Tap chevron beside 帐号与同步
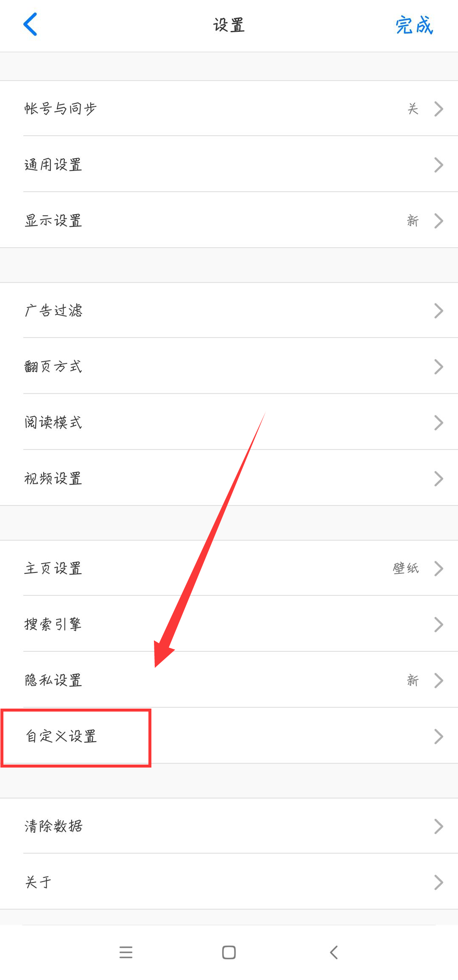 [x=439, y=109]
